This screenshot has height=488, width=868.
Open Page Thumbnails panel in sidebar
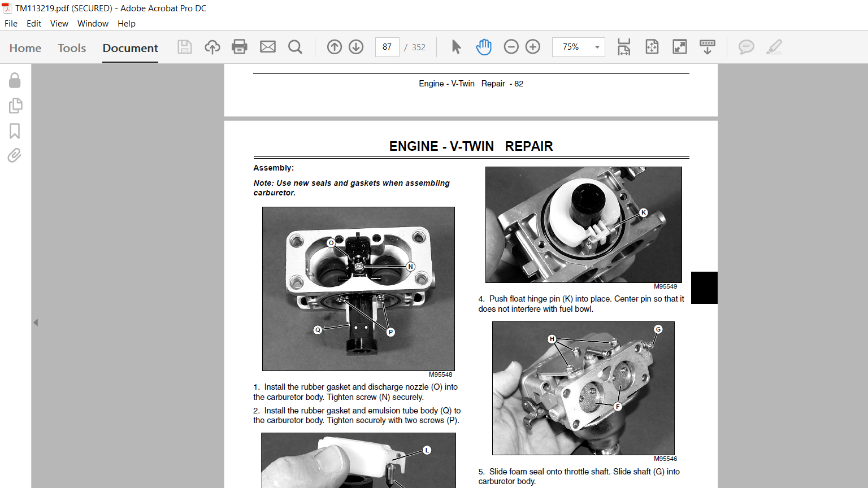click(15, 106)
